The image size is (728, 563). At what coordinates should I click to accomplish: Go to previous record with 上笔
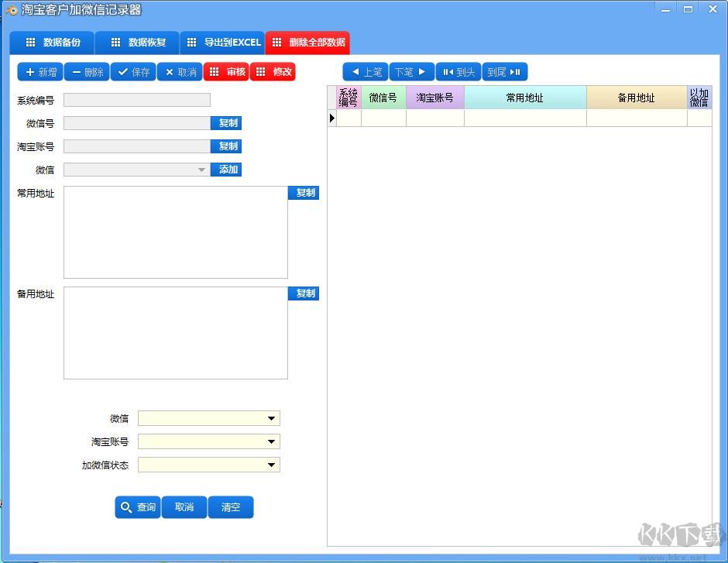point(366,72)
